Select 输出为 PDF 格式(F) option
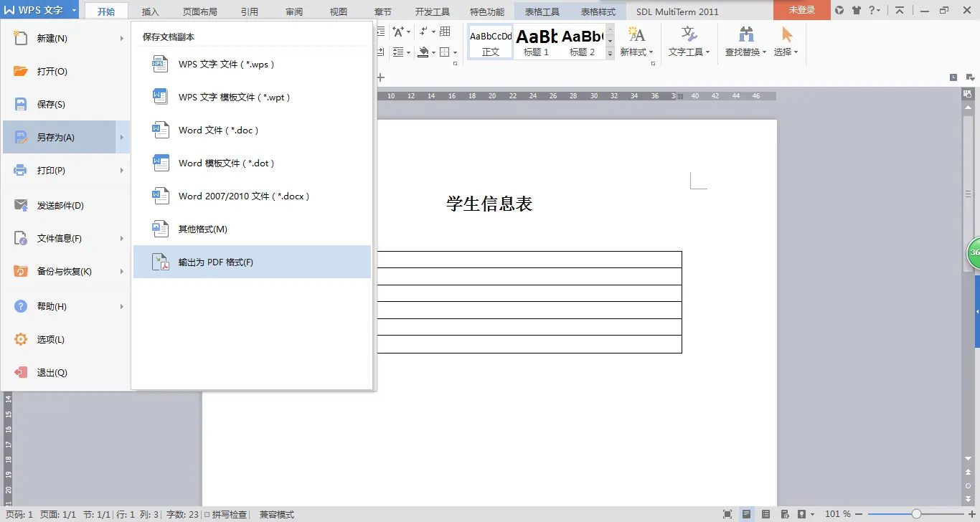 point(252,262)
